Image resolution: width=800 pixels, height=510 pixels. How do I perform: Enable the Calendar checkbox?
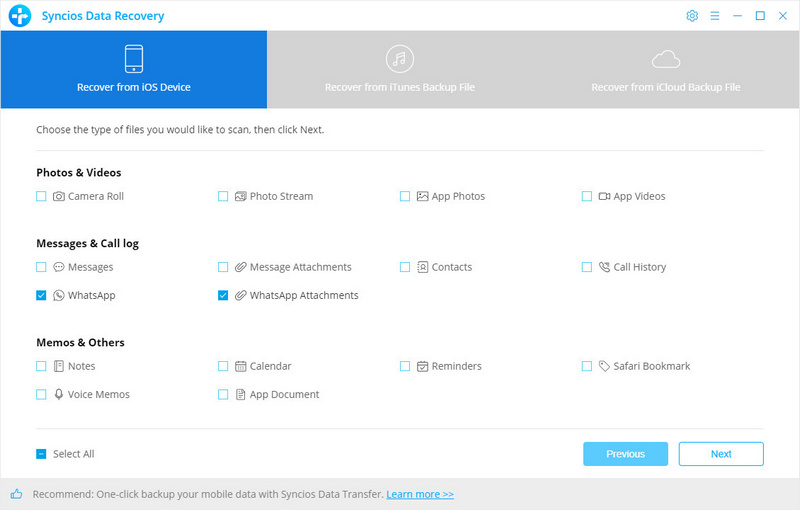click(x=223, y=366)
